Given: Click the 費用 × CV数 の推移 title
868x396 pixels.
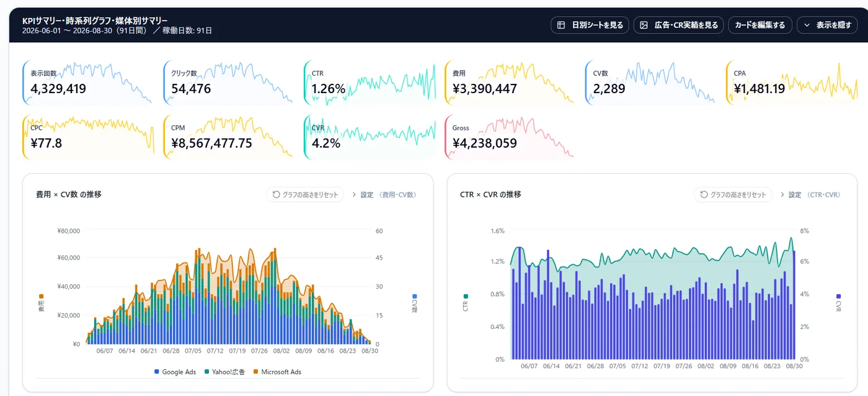Looking at the screenshot, I should click(x=69, y=194).
